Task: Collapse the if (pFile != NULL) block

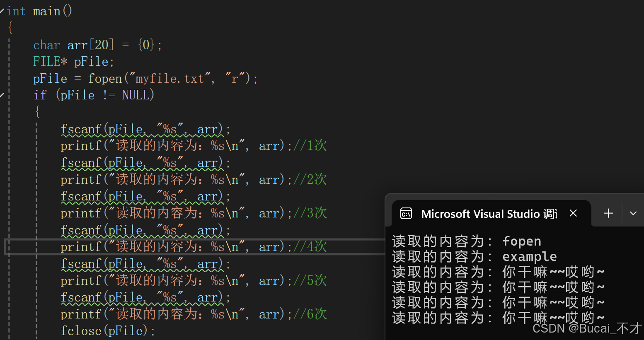Action: 2,95
